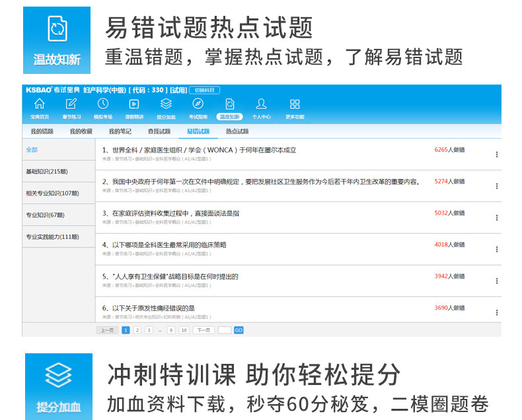
Task: Open 课程精讲 video icon
Action: (134, 104)
